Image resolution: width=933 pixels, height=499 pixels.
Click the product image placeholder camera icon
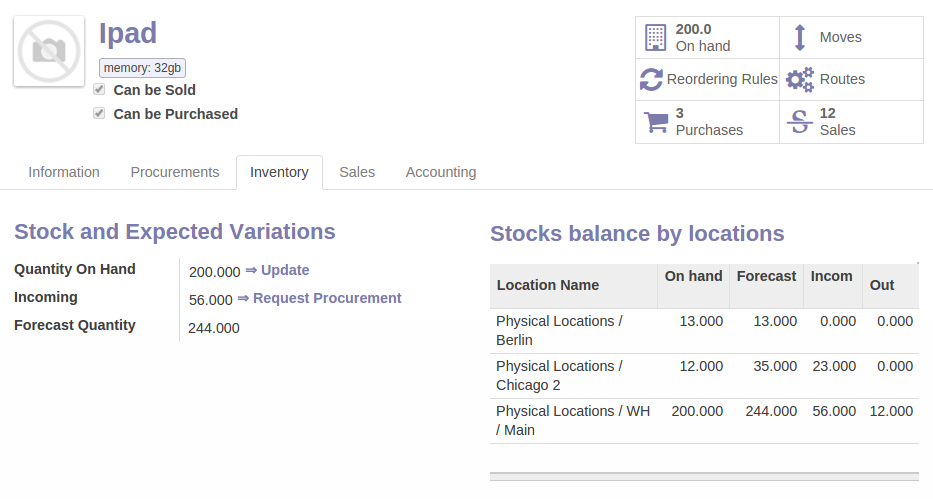click(x=49, y=51)
